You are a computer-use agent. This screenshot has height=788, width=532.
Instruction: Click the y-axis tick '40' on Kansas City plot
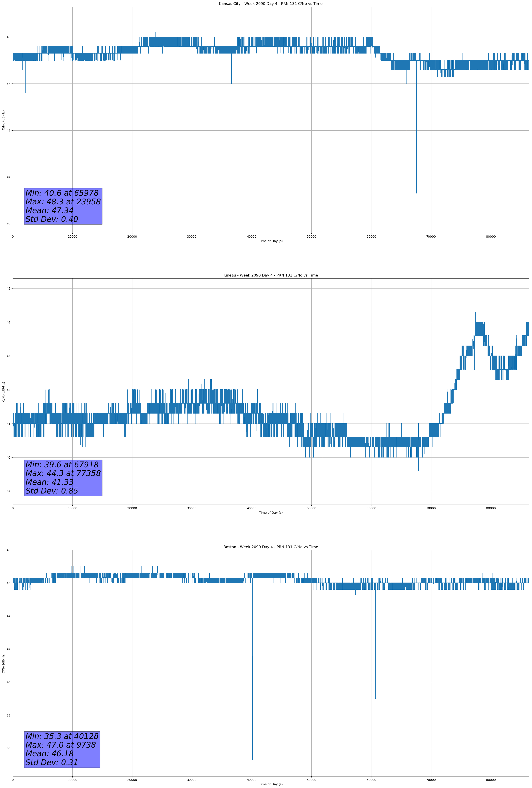(x=8, y=224)
